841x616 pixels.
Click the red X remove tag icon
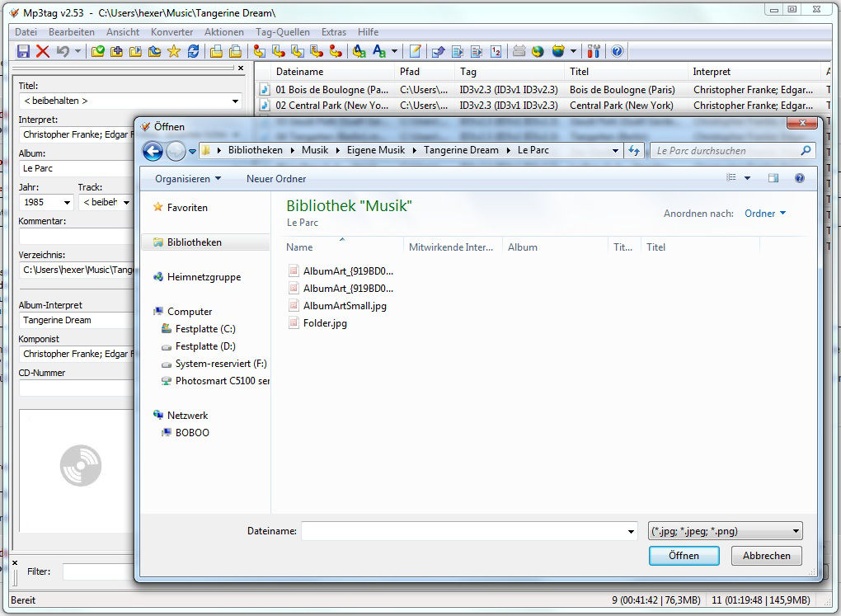pos(43,51)
